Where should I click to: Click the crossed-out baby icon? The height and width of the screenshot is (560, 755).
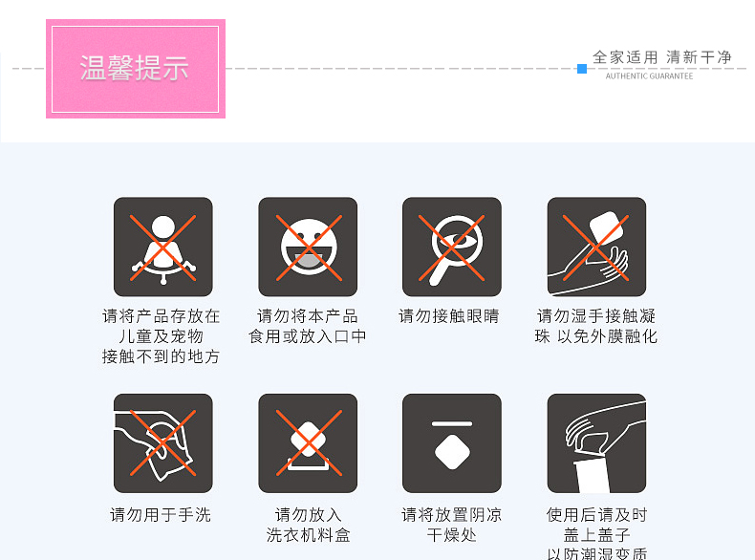tap(162, 247)
